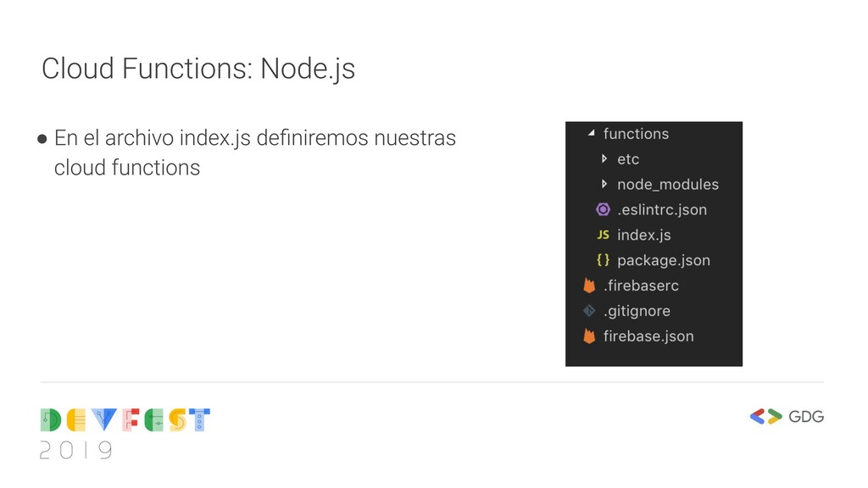The width and height of the screenshot is (868, 488).
Task: Expand the etc folder arrow
Action: coord(604,158)
